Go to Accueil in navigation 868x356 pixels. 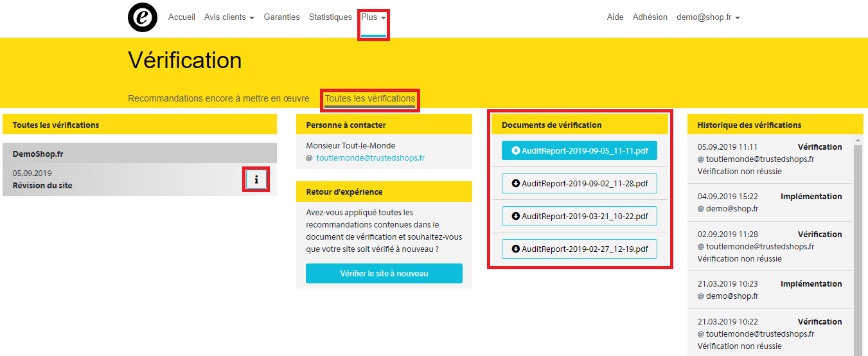click(x=182, y=17)
